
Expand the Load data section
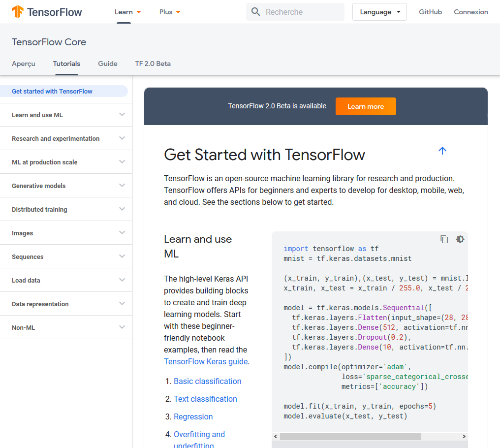point(66,280)
